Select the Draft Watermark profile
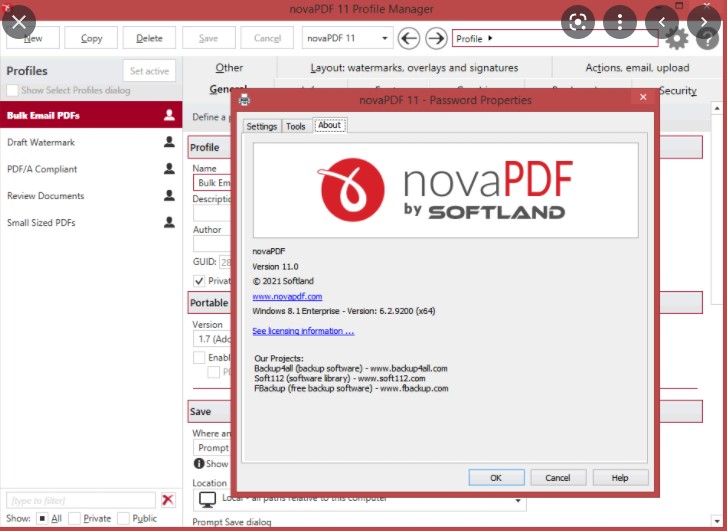Viewport: 727px width, 531px height. pos(91,142)
